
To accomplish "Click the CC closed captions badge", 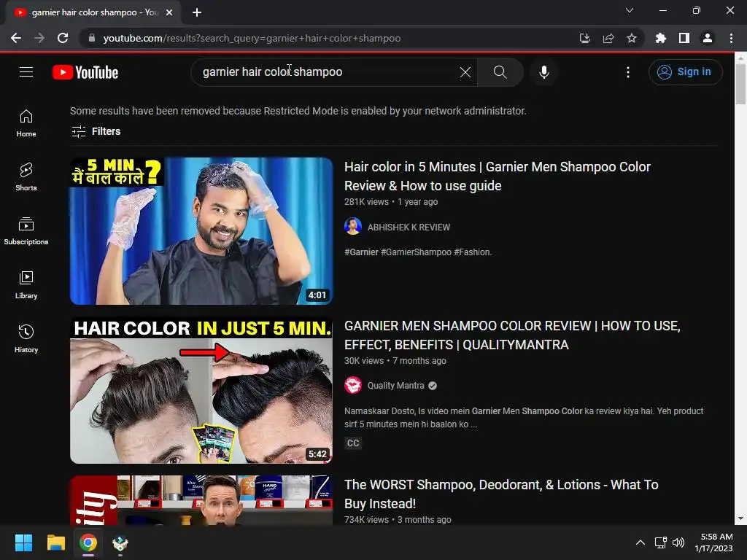I will [x=353, y=443].
